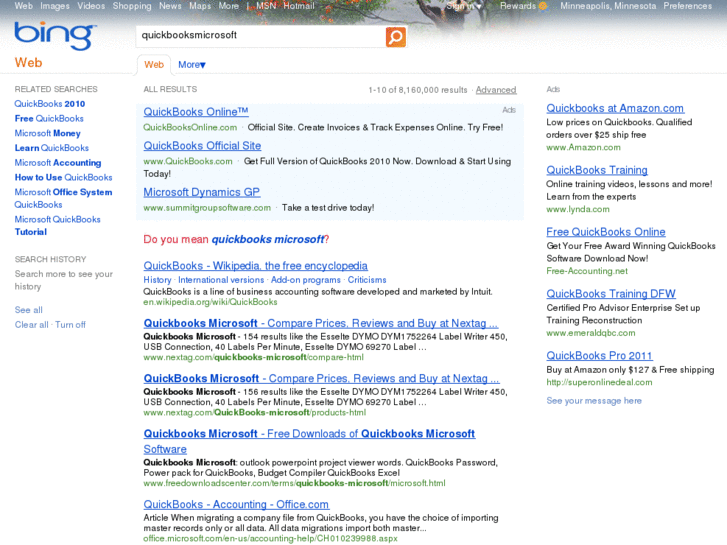Click related search How to Use QuickBooks
727x545 pixels.
(x=64, y=178)
